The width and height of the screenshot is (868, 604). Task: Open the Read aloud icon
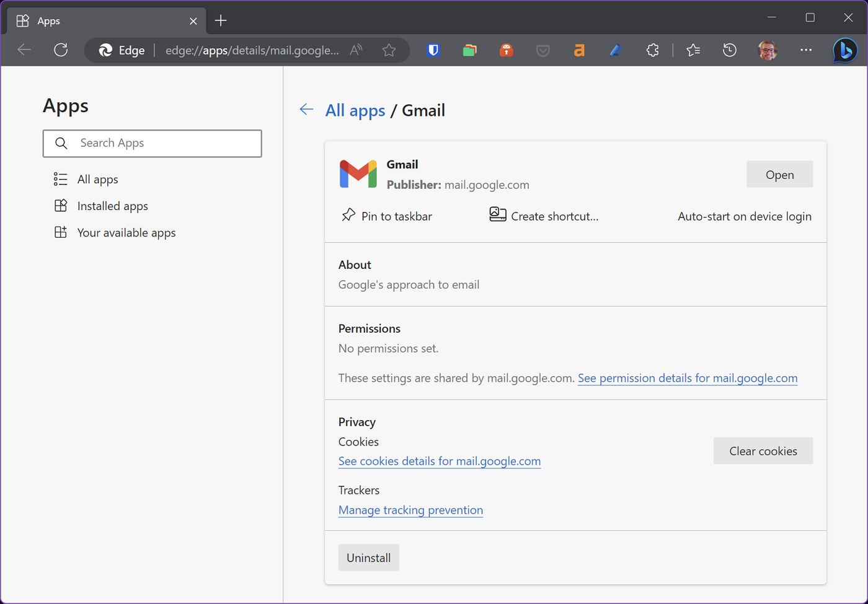[356, 50]
